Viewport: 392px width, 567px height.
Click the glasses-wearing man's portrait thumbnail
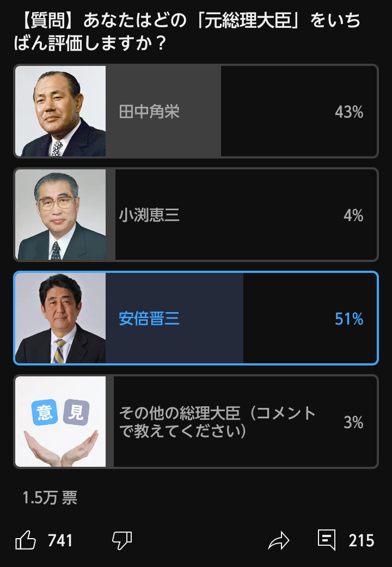tap(60, 215)
